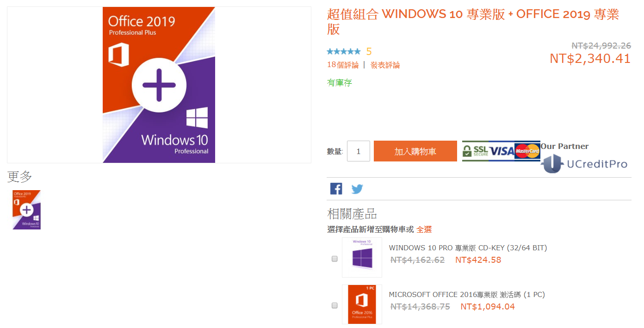Open Microsoft Office 2016專業版 product link
644x328 pixels.
tap(466, 295)
